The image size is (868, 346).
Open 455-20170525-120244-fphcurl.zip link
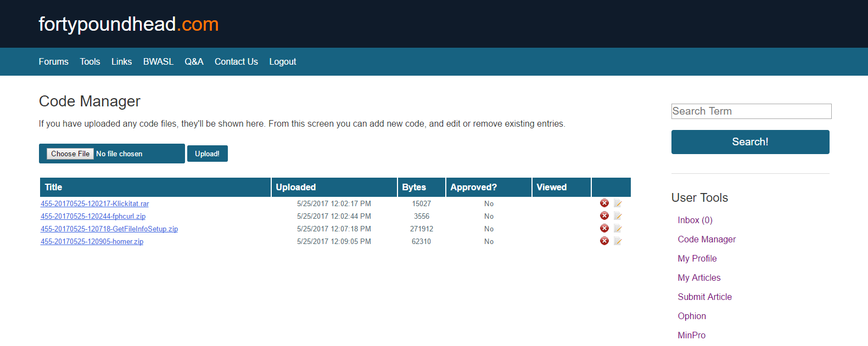pyautogui.click(x=93, y=216)
